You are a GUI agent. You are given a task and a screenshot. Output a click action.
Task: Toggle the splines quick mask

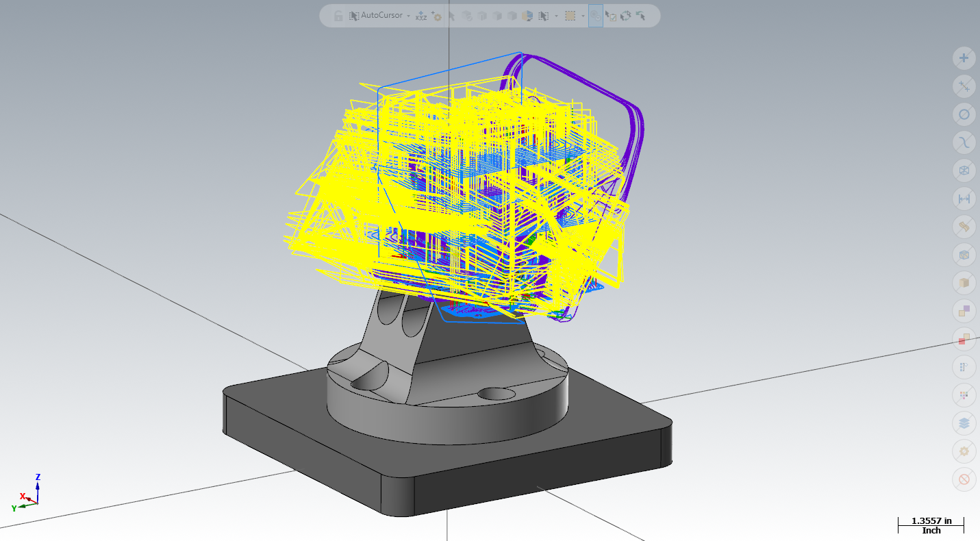964,142
